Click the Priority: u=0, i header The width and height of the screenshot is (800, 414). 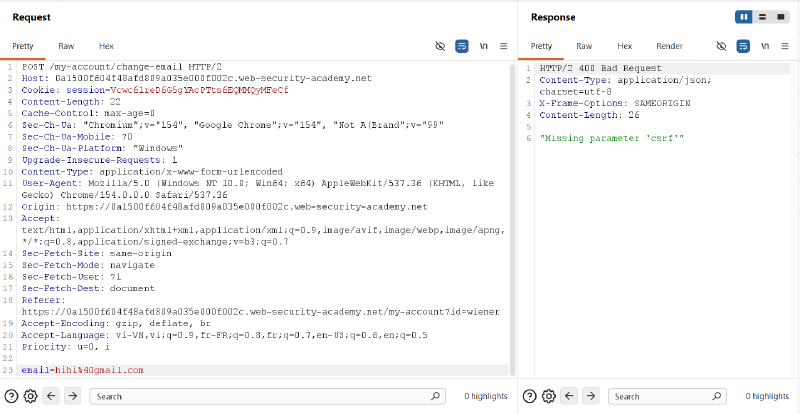click(x=65, y=347)
